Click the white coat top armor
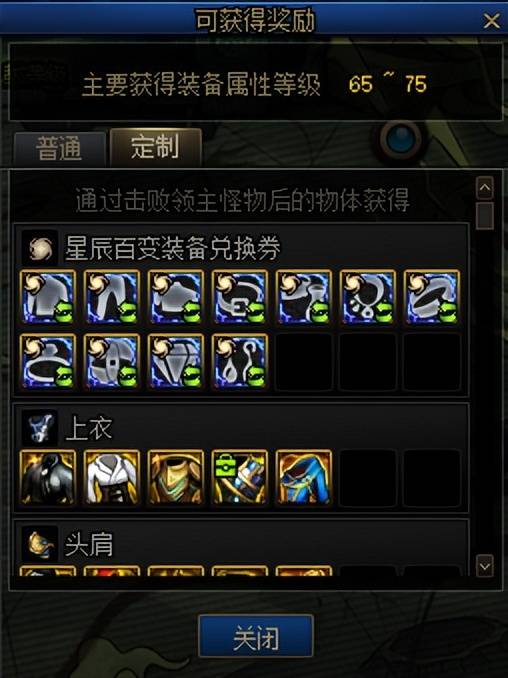 tap(112, 477)
